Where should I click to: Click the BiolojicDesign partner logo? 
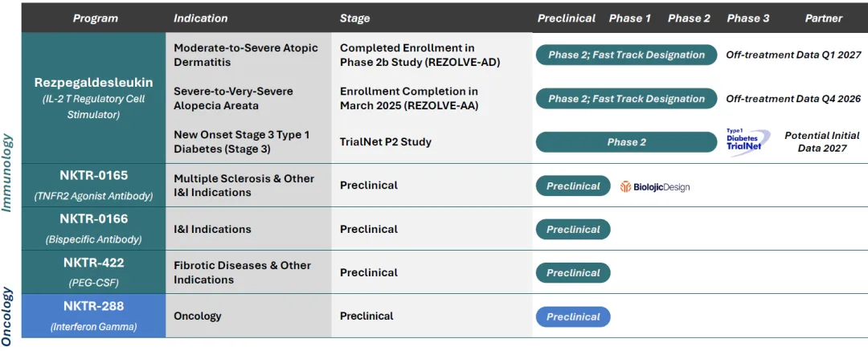(655, 186)
